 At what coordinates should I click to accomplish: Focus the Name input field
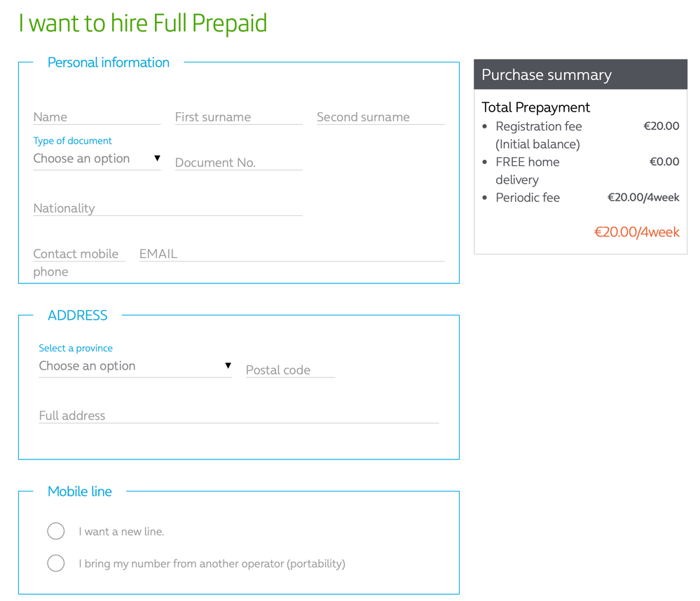click(97, 117)
